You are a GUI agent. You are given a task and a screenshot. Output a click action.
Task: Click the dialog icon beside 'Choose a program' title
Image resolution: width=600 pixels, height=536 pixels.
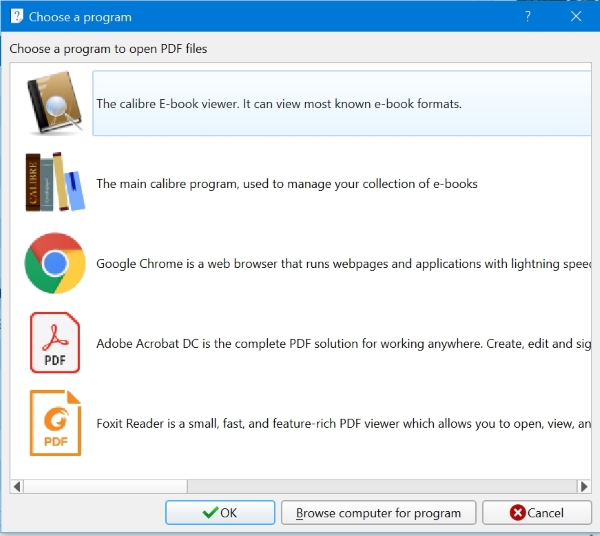[16, 16]
